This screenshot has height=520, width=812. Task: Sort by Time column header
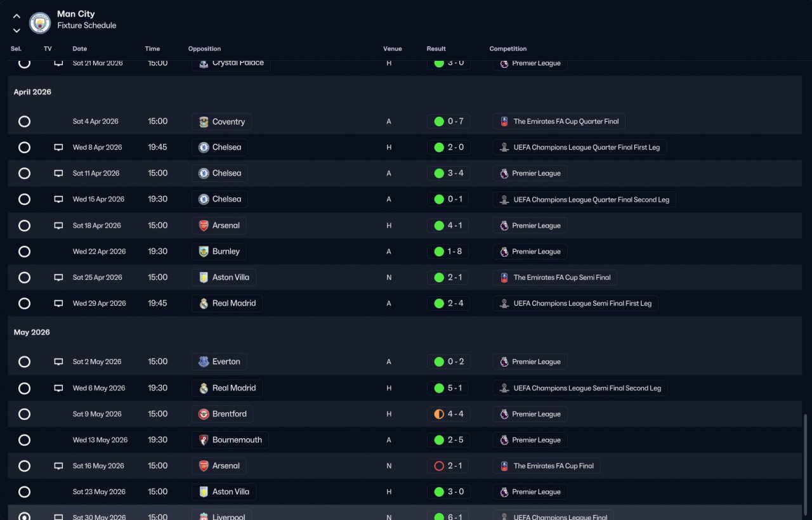click(x=152, y=49)
